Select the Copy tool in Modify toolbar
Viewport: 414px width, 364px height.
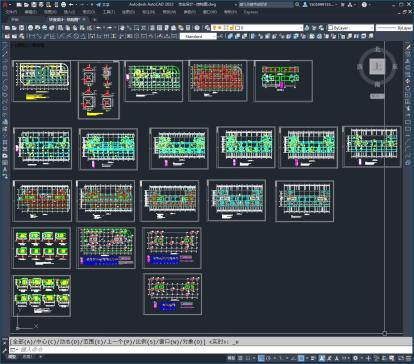[408, 53]
